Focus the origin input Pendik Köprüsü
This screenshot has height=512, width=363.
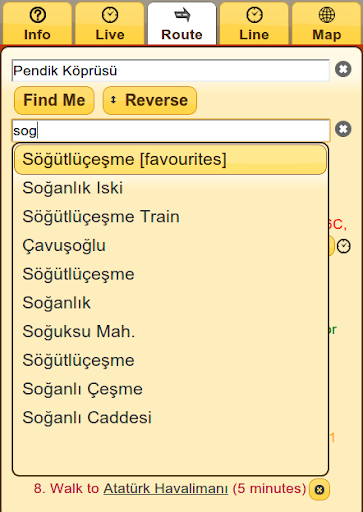point(171,71)
